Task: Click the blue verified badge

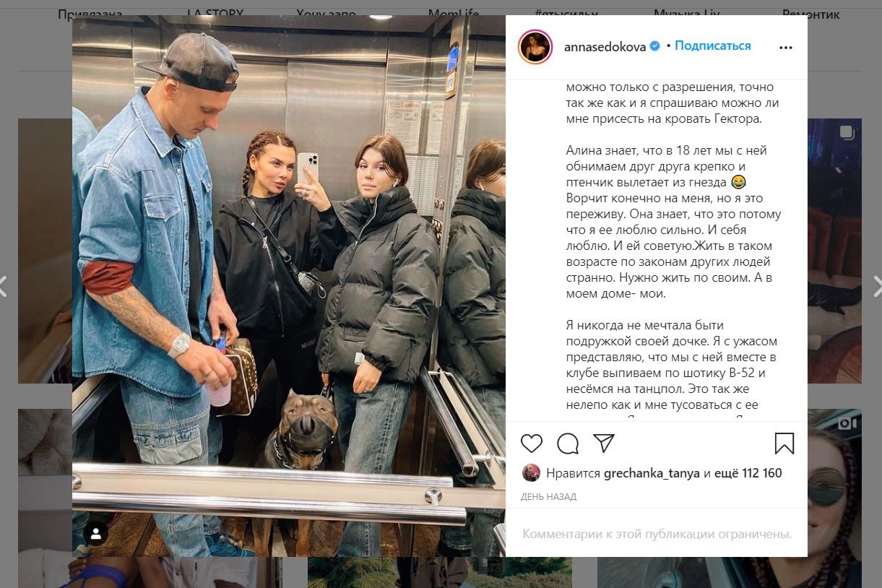Action: click(x=655, y=46)
